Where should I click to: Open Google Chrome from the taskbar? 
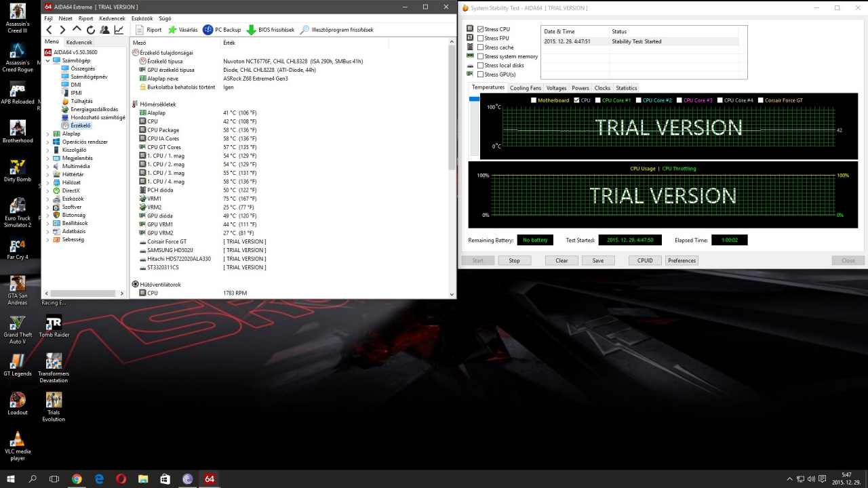77,479
